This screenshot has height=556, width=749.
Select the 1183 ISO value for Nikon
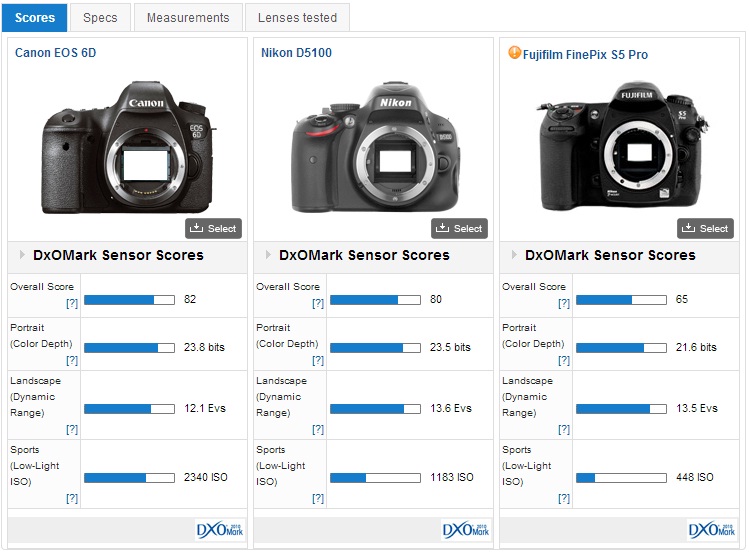coord(451,477)
